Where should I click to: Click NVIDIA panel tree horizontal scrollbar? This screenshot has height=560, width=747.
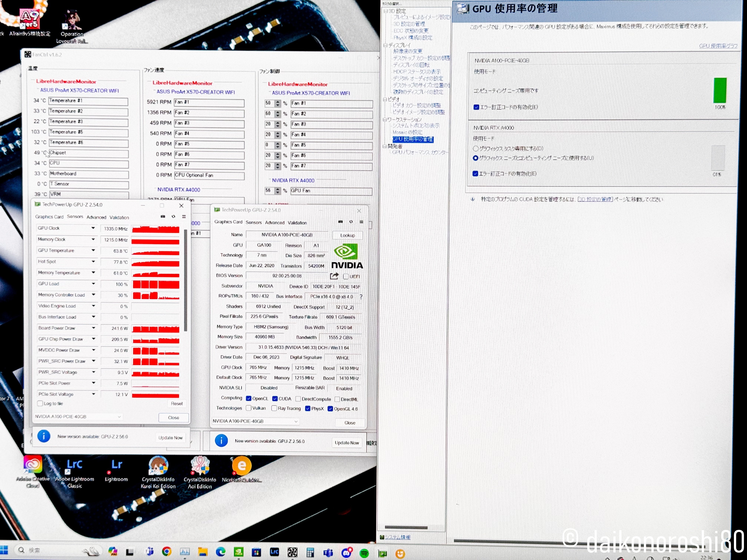pyautogui.click(x=406, y=528)
